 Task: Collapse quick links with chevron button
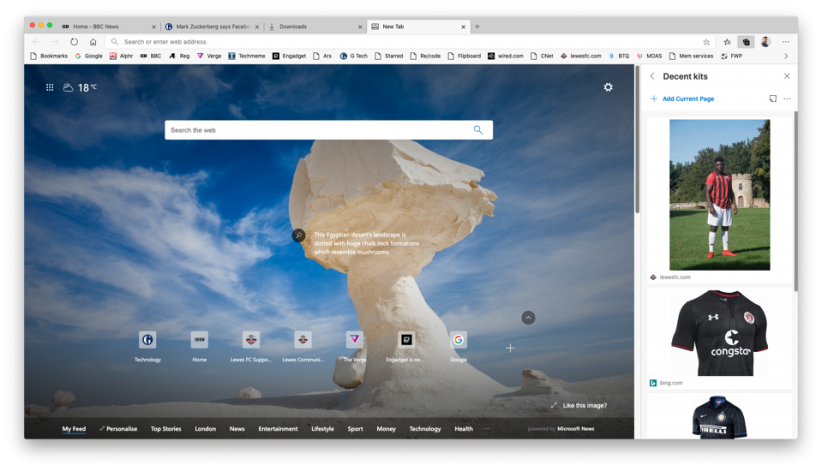[528, 317]
